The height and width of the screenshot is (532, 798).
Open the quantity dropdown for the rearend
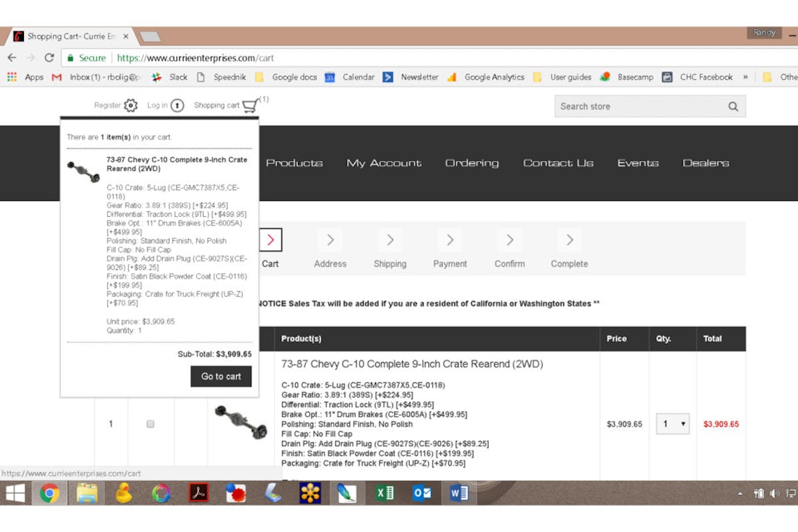pos(672,424)
